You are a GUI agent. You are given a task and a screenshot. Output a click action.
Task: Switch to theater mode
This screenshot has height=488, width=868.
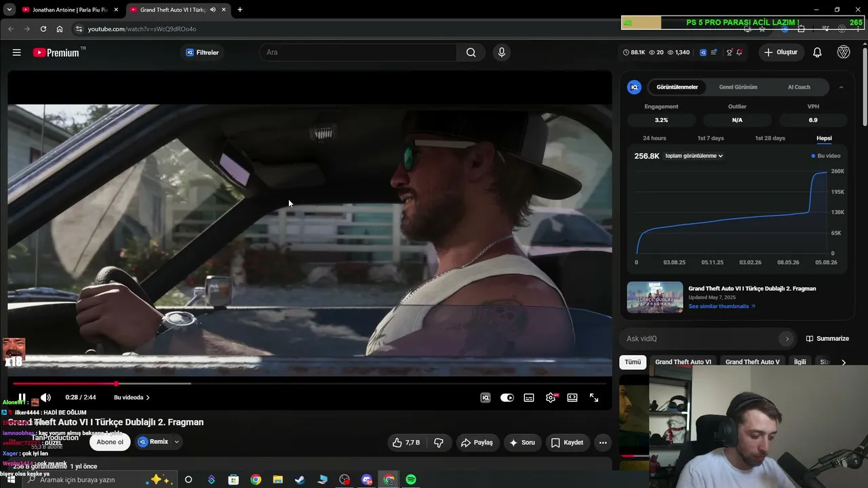coord(572,398)
